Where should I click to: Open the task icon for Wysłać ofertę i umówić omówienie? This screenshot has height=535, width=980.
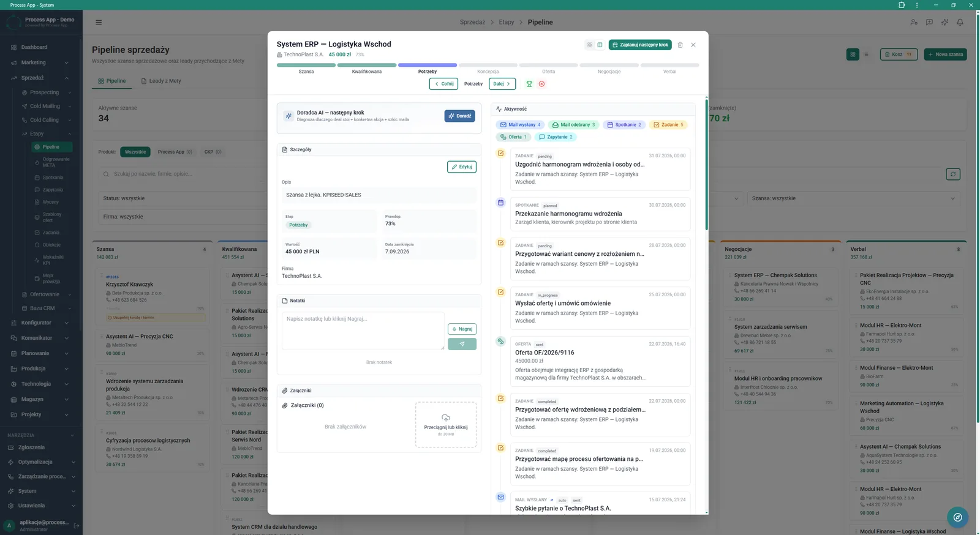click(500, 292)
